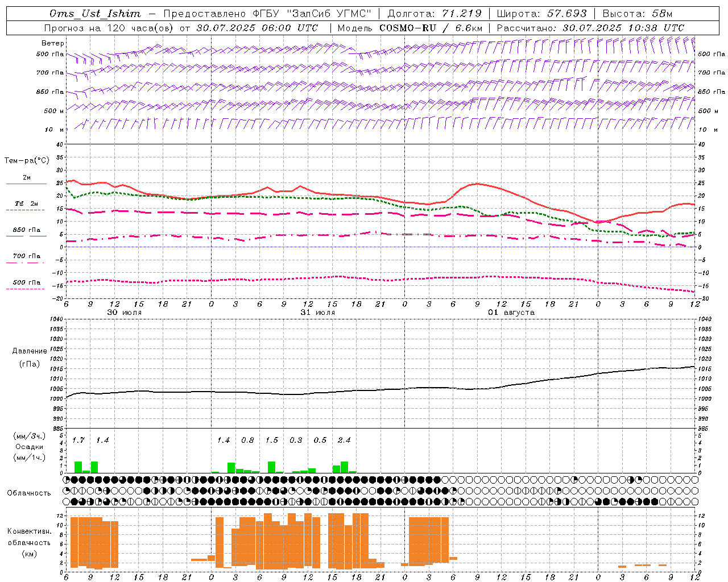Click the 'Модель COSMO-RU / 6.6км' label

tap(410, 28)
